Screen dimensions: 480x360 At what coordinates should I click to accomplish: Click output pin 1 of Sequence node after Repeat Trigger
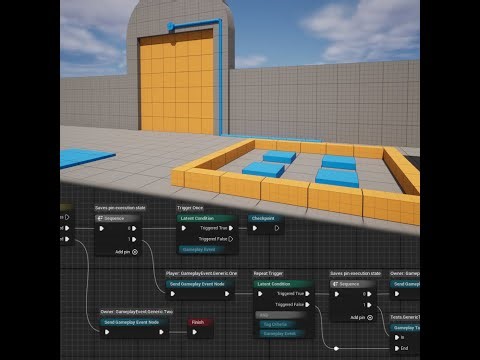(369, 305)
